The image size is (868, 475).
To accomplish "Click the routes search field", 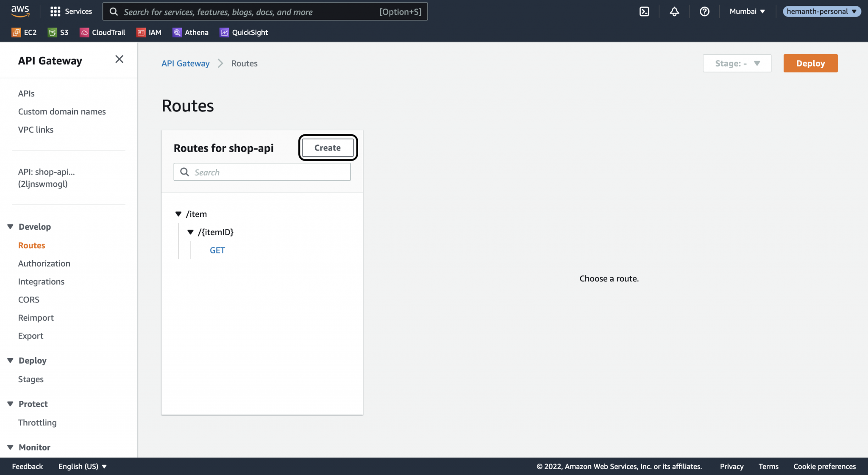I will 262,172.
